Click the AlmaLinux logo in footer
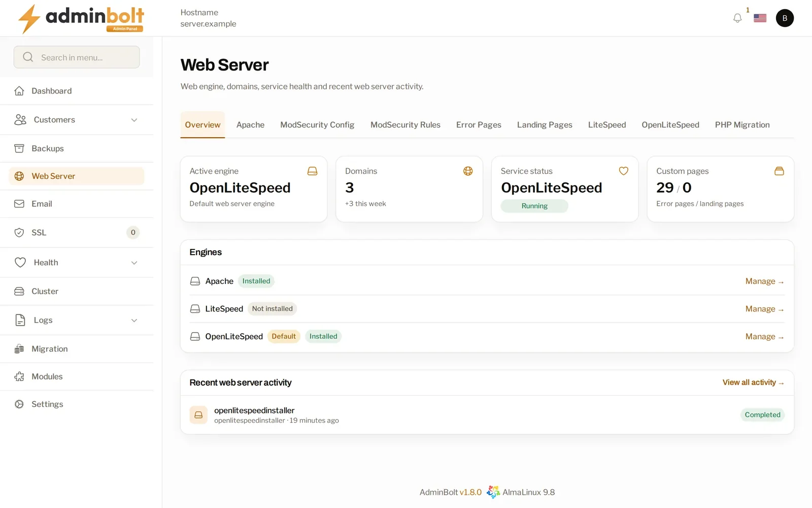The image size is (812, 508). click(493, 492)
